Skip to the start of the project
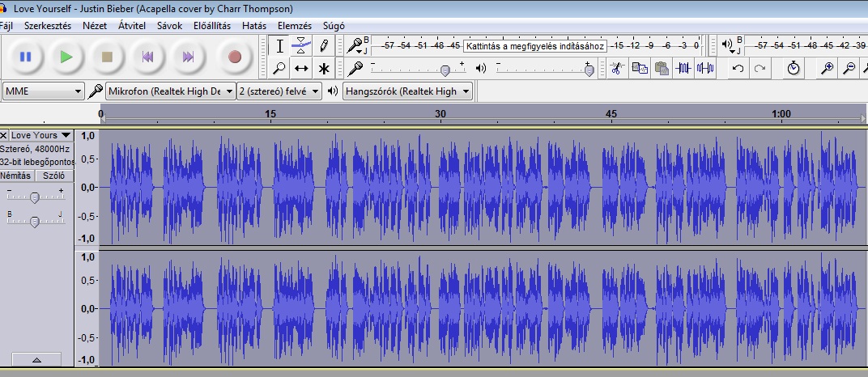This screenshot has height=377, width=868. tap(148, 57)
